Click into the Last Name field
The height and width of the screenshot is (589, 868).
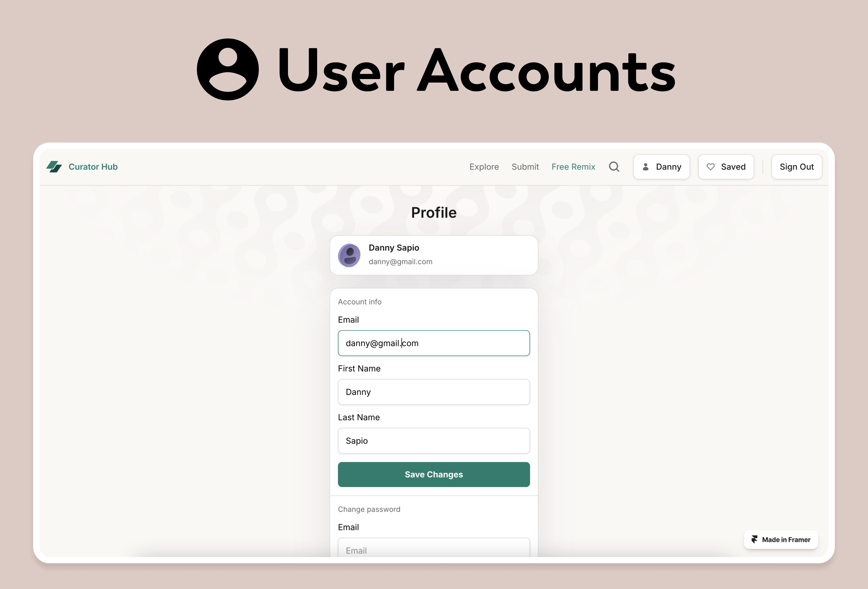pos(434,441)
